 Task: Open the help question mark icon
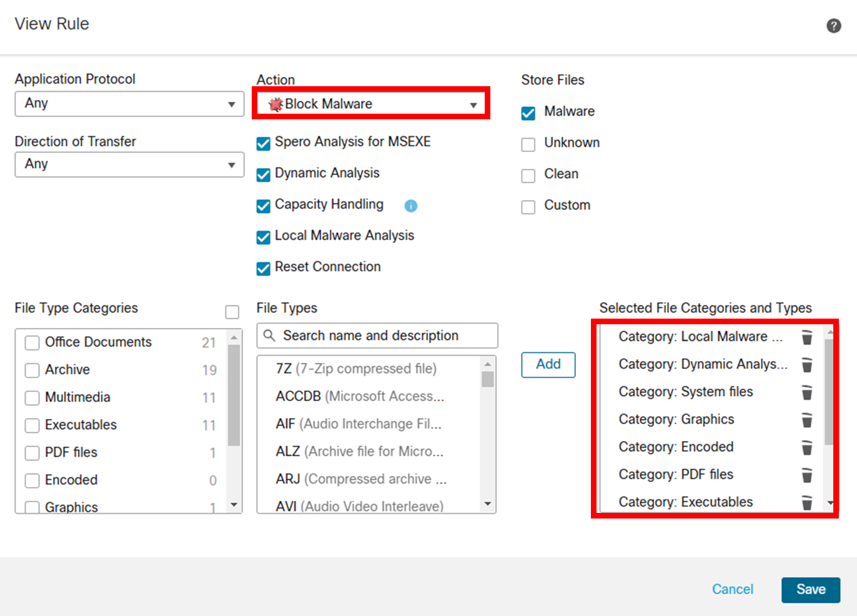tap(833, 26)
